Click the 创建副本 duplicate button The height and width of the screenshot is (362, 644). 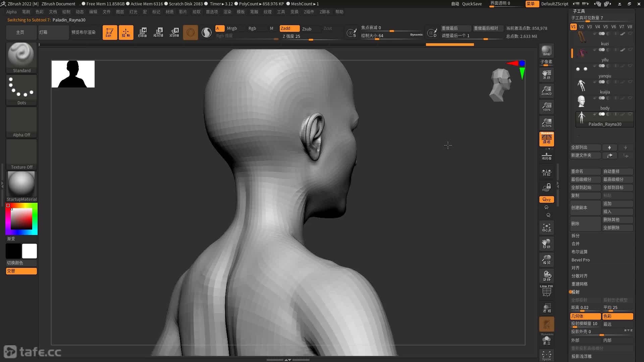point(585,207)
